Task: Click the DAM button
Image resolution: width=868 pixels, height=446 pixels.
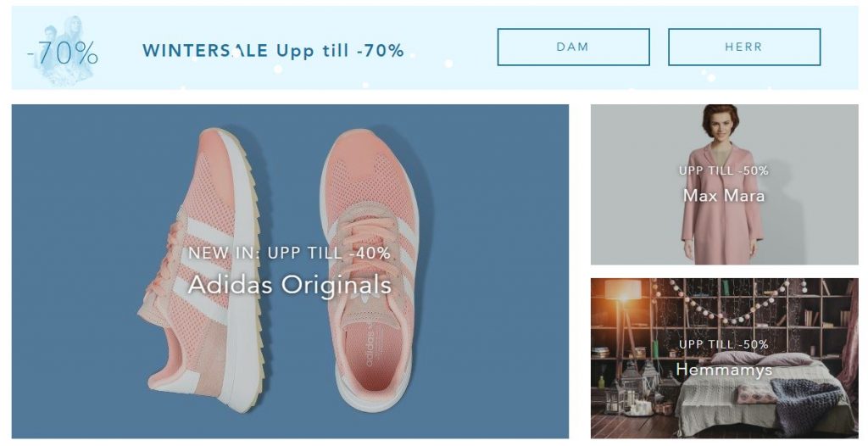Action: [573, 47]
